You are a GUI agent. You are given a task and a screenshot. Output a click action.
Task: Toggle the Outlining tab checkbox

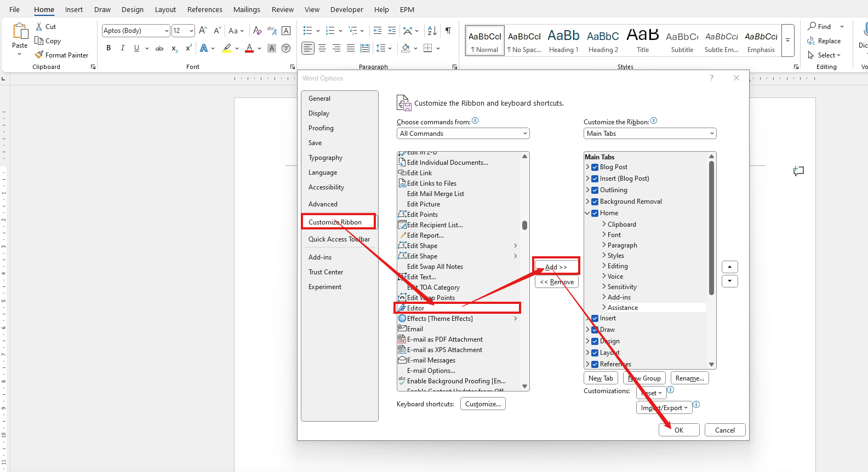click(595, 190)
